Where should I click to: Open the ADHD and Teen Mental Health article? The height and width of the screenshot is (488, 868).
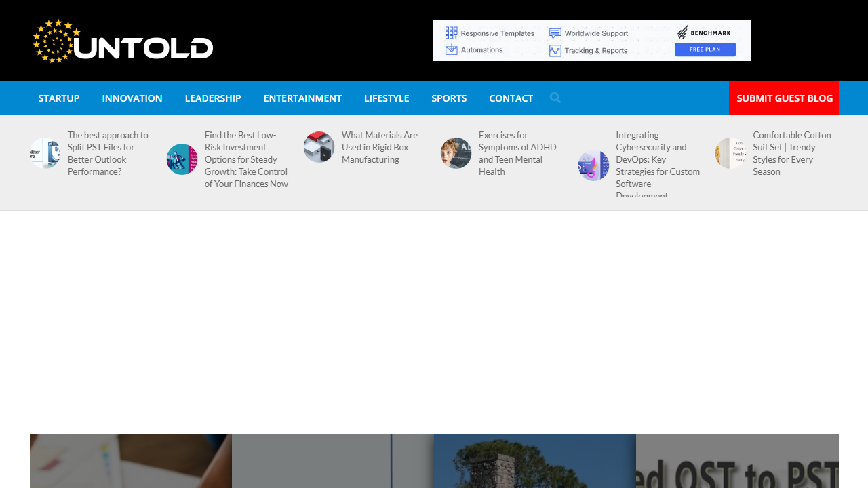point(517,152)
